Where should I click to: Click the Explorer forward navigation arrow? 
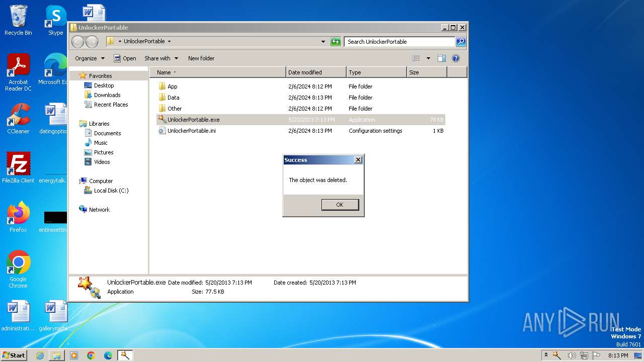[92, 42]
